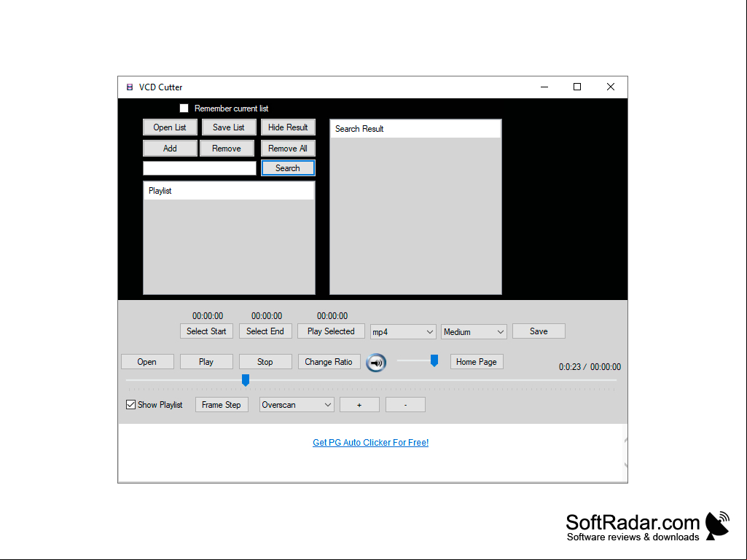Viewport: 747px width, 560px height.
Task: Click the Add button
Action: pyautogui.click(x=170, y=148)
